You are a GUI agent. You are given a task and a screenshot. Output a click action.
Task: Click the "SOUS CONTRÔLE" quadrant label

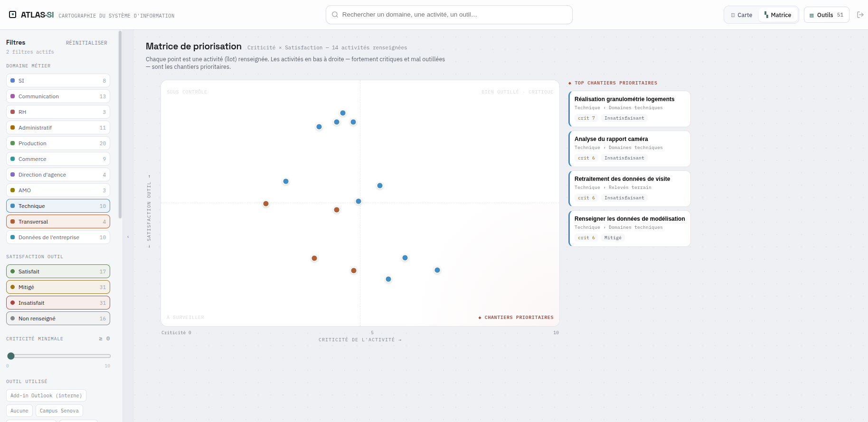pos(187,92)
